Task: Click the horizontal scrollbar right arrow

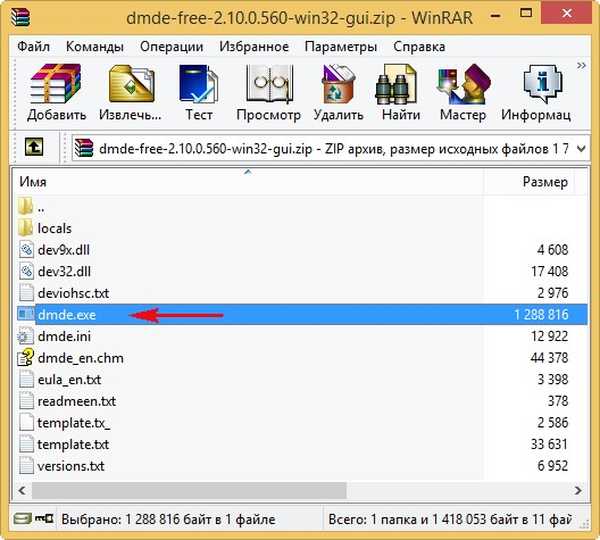Action: pos(578,490)
